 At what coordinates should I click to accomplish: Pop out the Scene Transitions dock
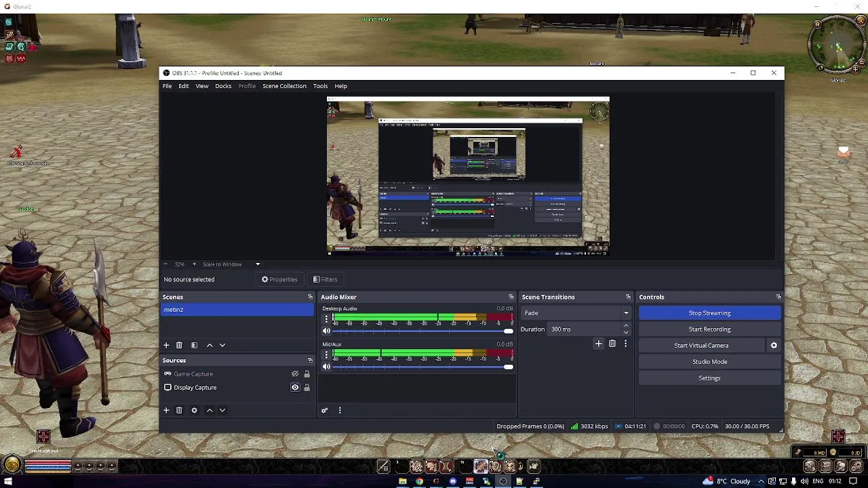(628, 297)
